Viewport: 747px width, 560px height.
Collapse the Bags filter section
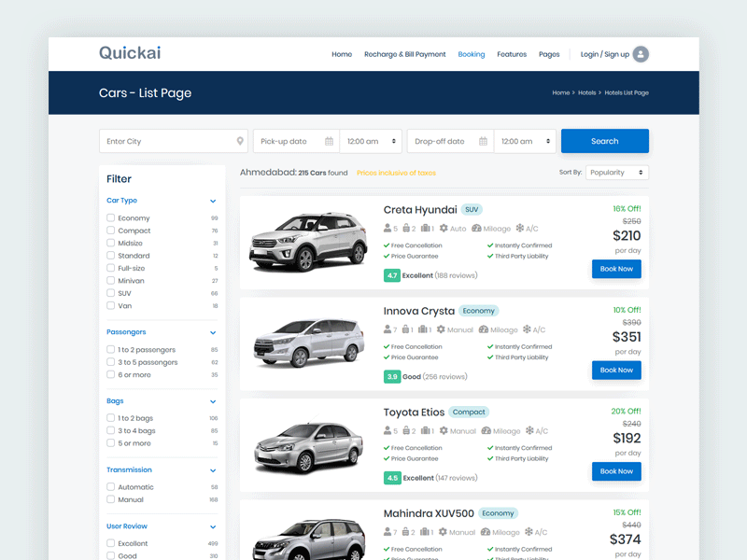213,401
